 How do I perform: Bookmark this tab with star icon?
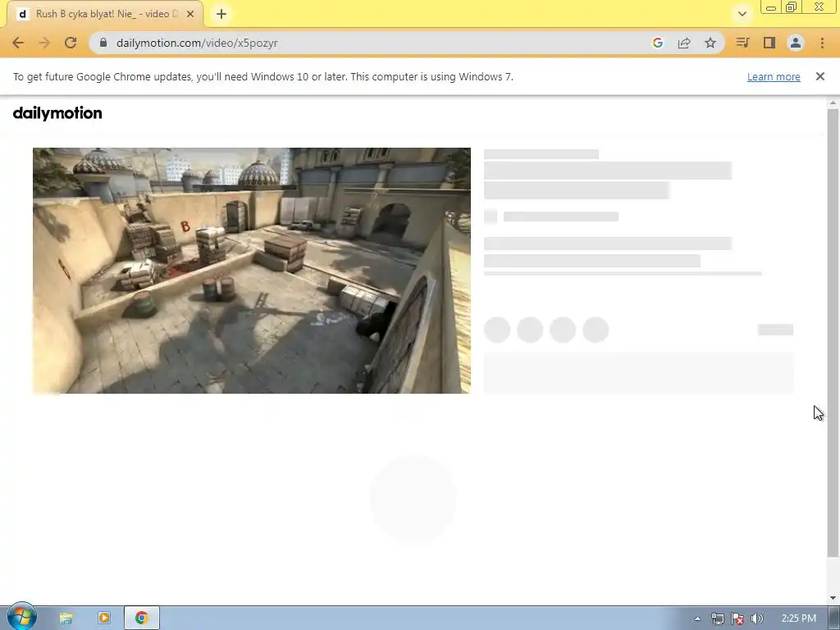pos(710,43)
